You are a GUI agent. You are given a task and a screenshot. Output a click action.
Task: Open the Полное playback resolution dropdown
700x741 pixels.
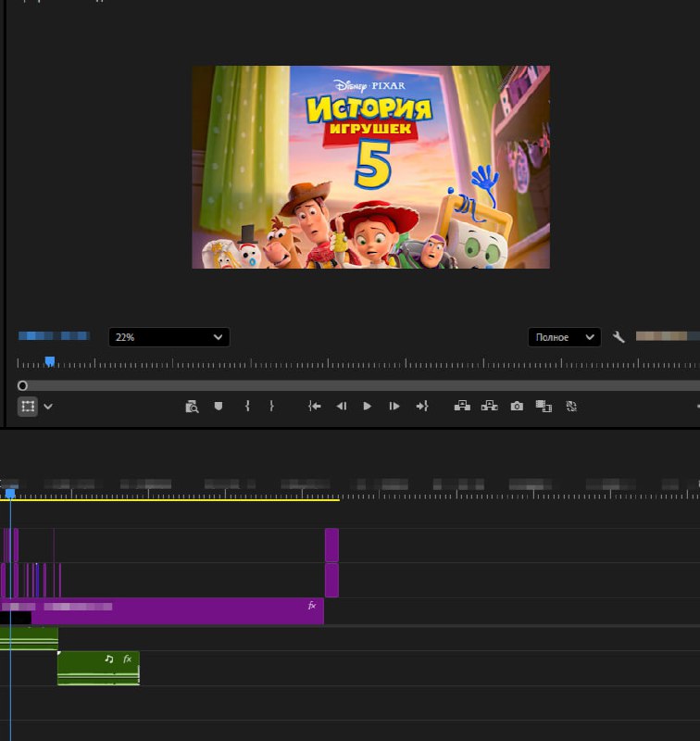point(565,337)
